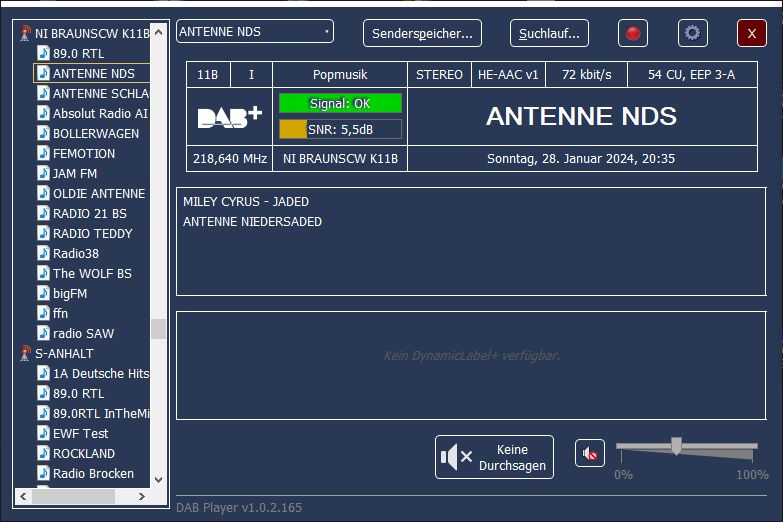This screenshot has width=783, height=522.
Task: Click the note icon beside OLDIE ANTENNE
Action: (43, 193)
